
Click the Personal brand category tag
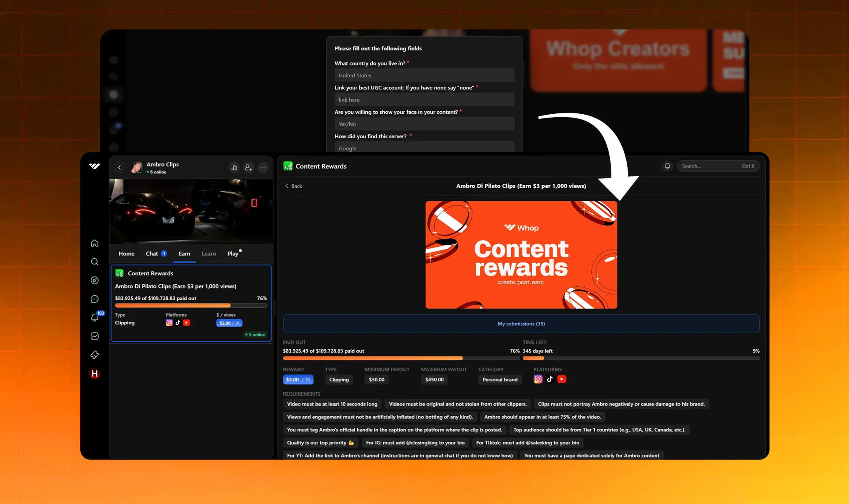coord(500,380)
